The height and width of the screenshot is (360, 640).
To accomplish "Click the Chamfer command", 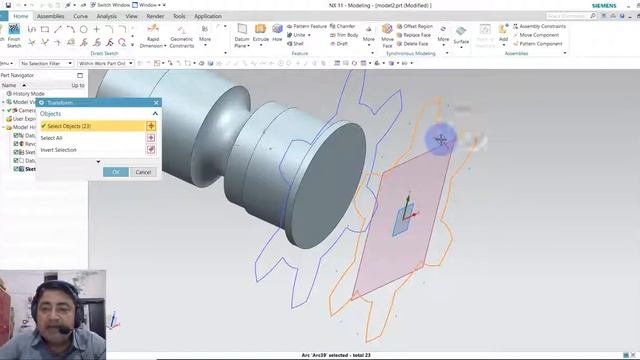I will [x=342, y=26].
